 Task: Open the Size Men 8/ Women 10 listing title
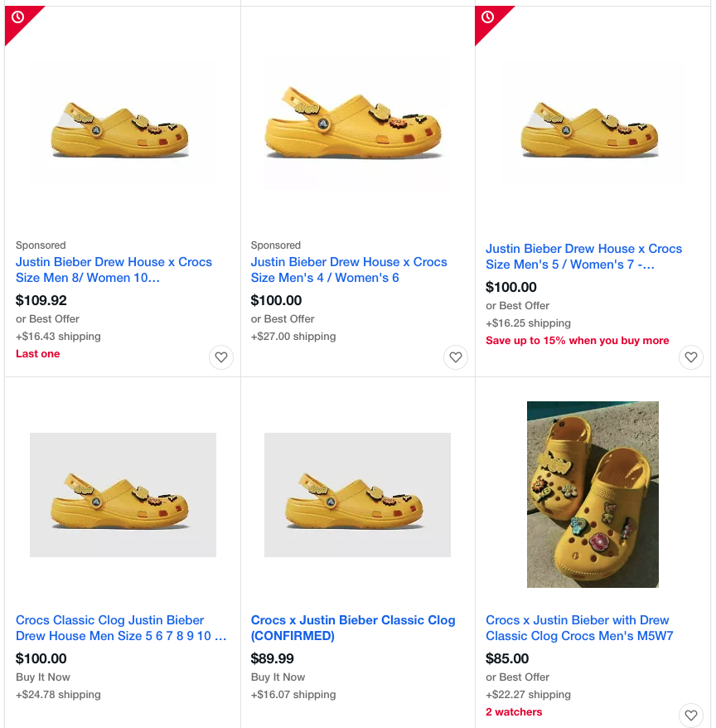[114, 269]
